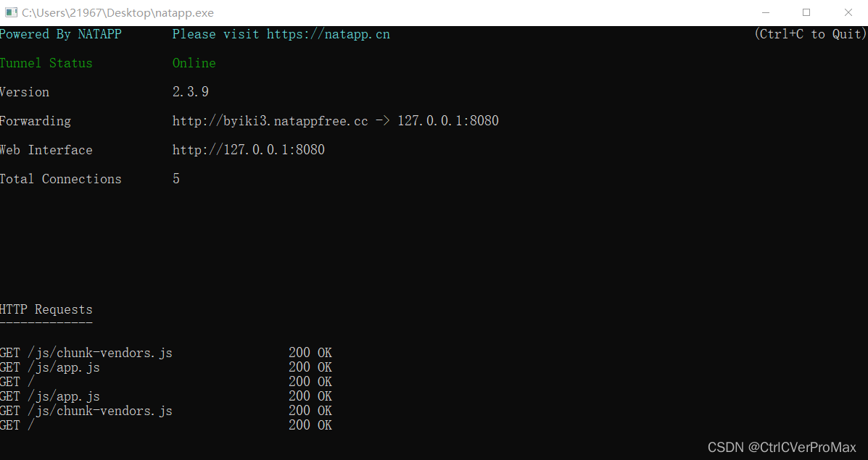Screen dimensions: 868x460
Task: Click the 'Total Connections' label
Action: pyautogui.click(x=60, y=179)
